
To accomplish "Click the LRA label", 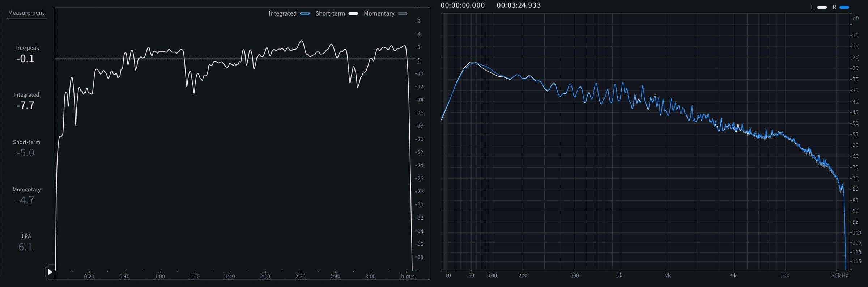I will tap(26, 236).
